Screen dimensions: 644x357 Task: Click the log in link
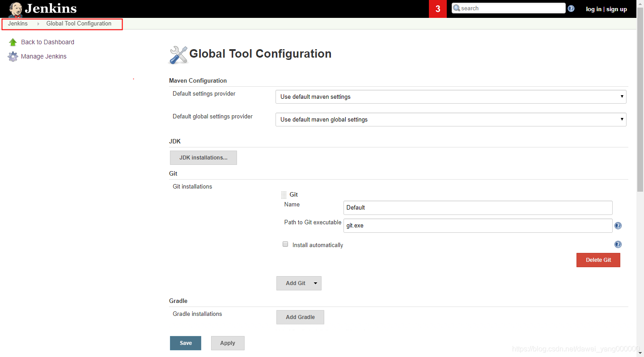(593, 9)
